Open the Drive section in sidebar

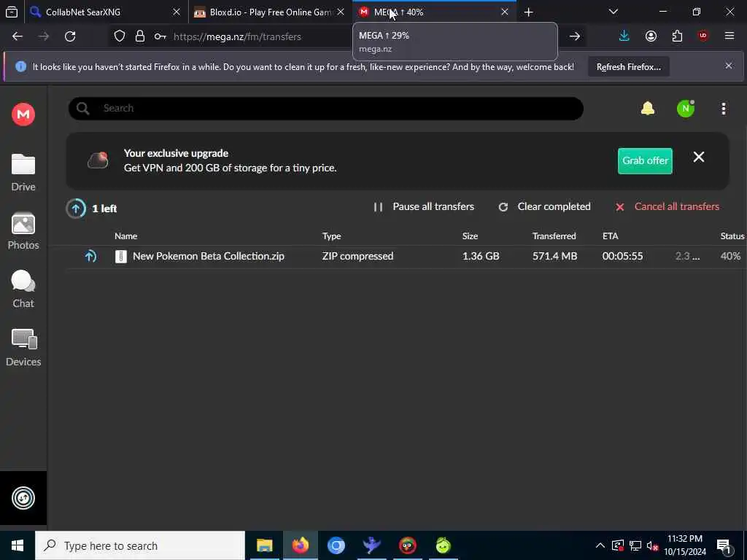[23, 173]
